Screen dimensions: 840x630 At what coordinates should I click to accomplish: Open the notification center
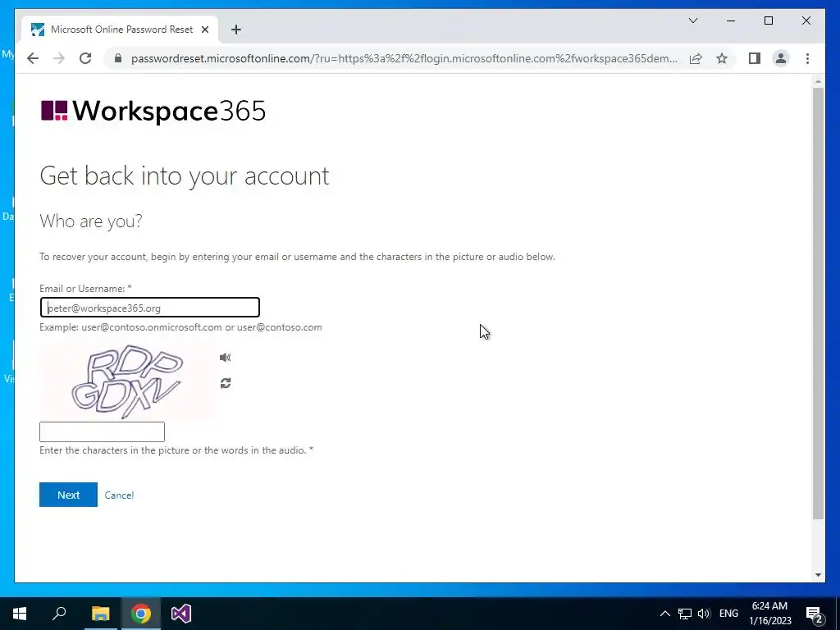click(814, 614)
